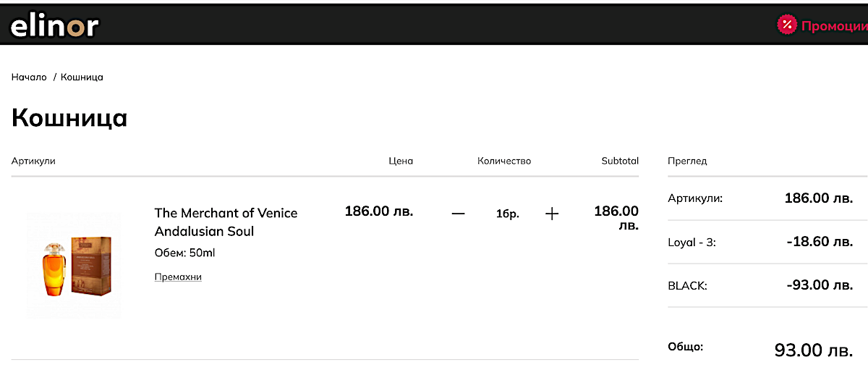Click the Кошница breadcrumb item
Viewport: 868px width, 383px height.
point(82,77)
